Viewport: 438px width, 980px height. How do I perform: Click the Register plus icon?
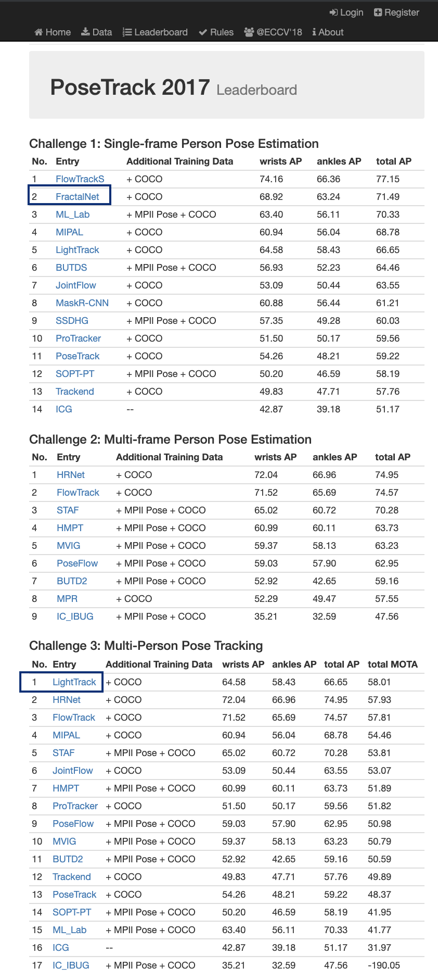click(x=378, y=12)
